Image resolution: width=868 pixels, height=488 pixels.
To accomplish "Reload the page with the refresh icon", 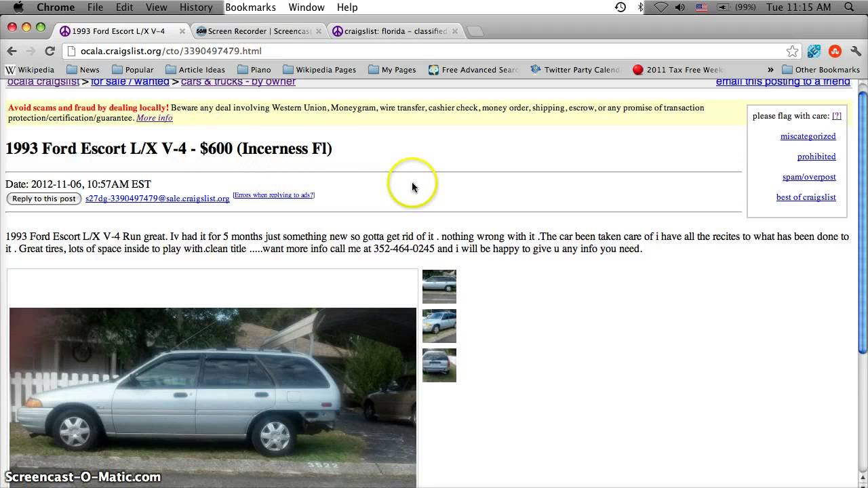I will point(50,51).
